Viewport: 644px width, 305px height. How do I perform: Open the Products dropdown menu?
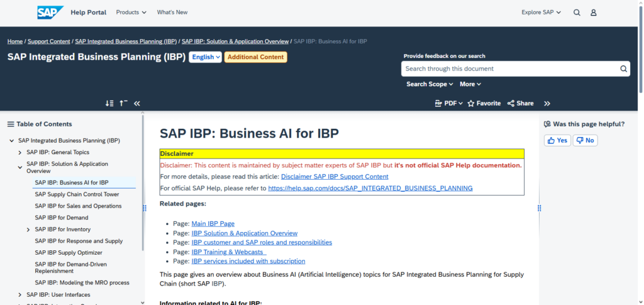[131, 13]
